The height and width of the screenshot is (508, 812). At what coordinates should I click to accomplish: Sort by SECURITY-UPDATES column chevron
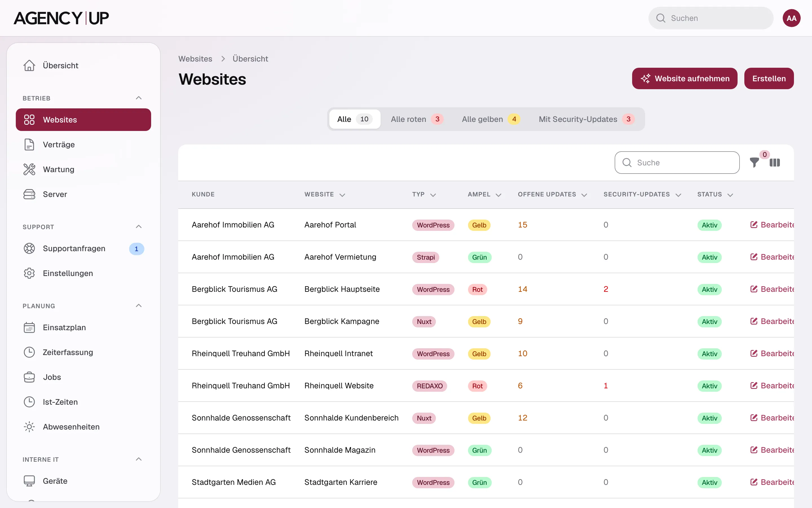pos(678,195)
